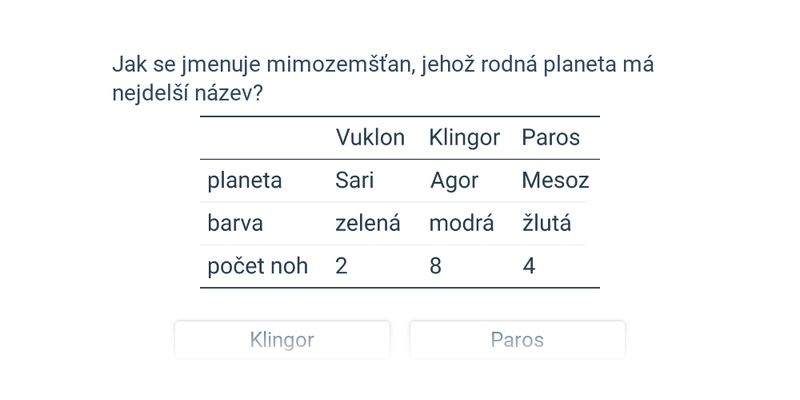Click the leg count 4 cell
The height and width of the screenshot is (400, 800).
coord(529,266)
